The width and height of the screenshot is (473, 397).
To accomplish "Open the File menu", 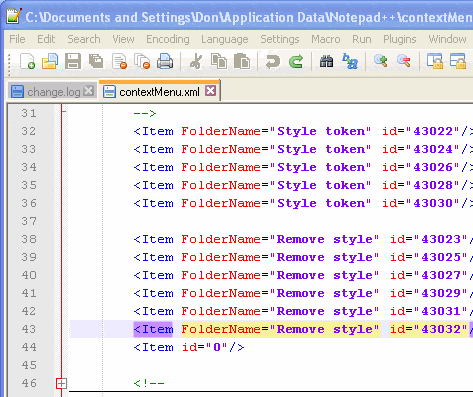I will point(17,39).
